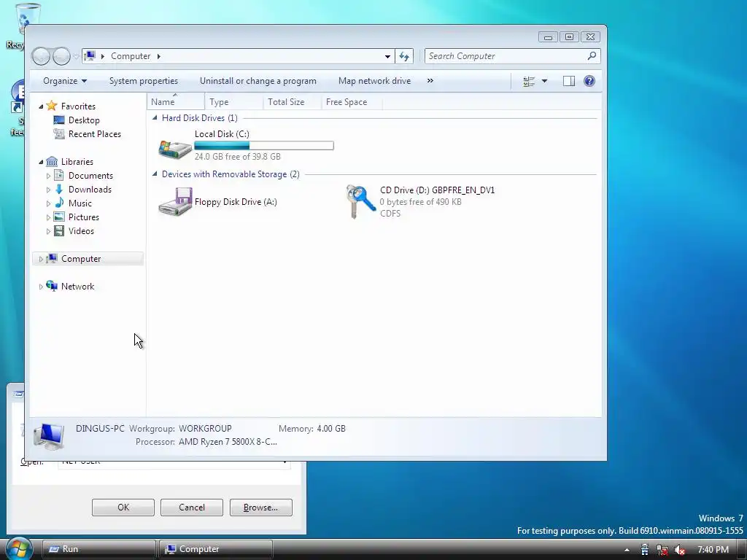Click the search magnifier icon

coord(592,56)
